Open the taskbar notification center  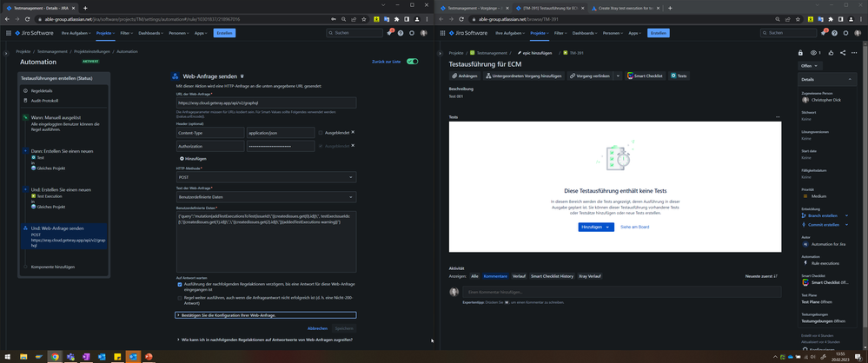coord(858,357)
